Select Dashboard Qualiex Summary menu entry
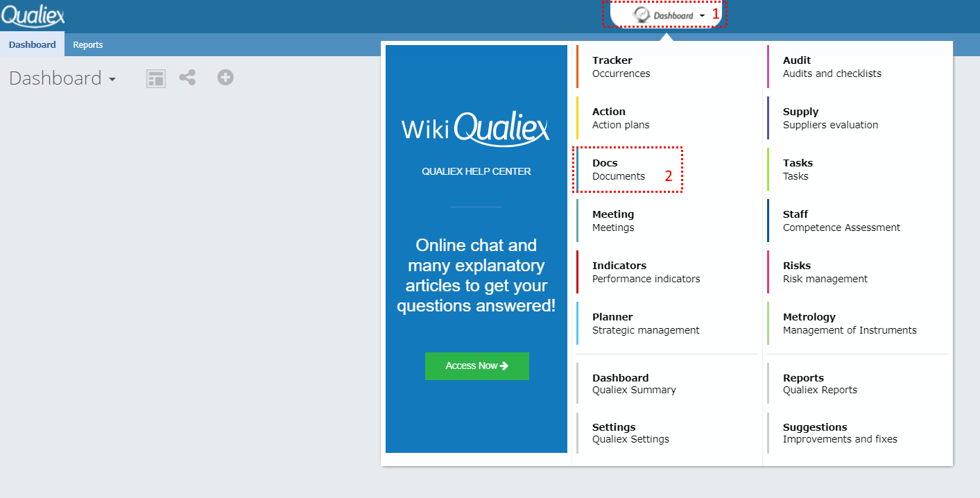The height and width of the screenshot is (498, 980). pyautogui.click(x=667, y=384)
